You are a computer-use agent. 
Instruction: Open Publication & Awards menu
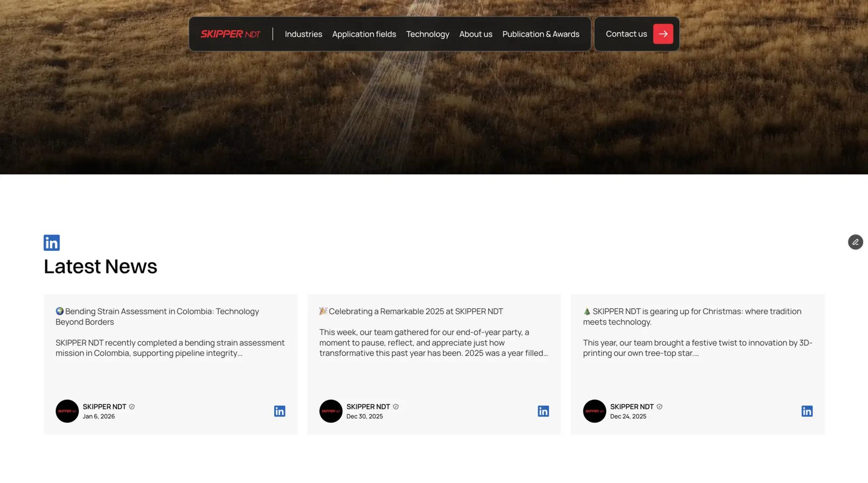coord(540,34)
